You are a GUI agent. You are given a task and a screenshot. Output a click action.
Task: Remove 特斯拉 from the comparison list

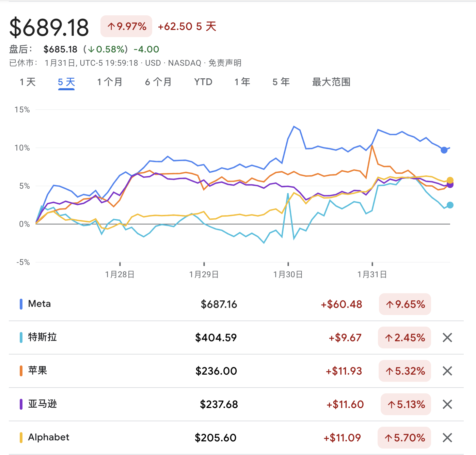click(448, 338)
